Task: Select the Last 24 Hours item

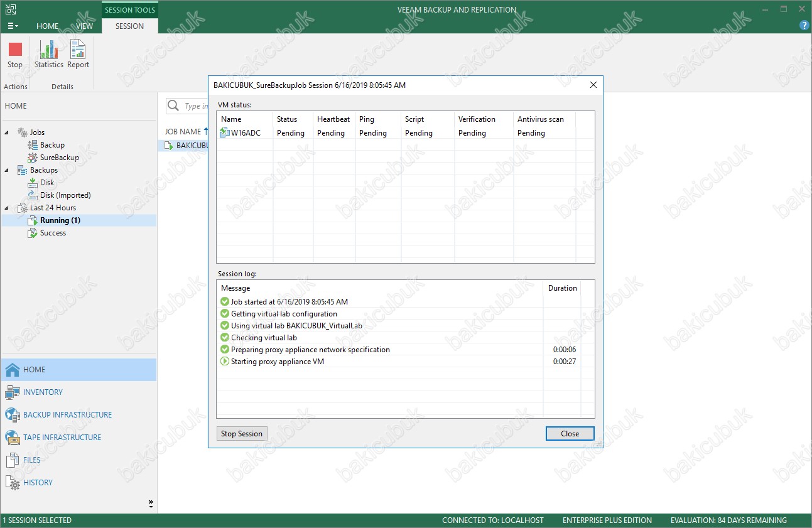Action: (53, 208)
